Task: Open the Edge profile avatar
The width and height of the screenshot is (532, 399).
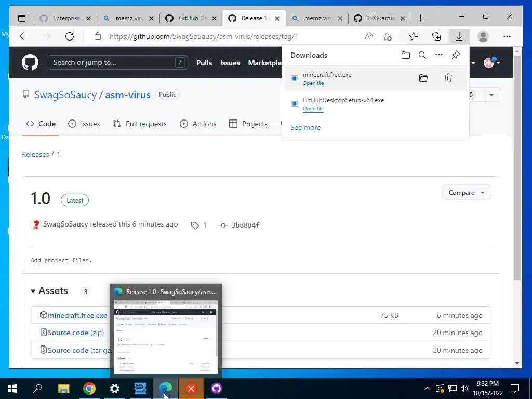Action: 483,36
